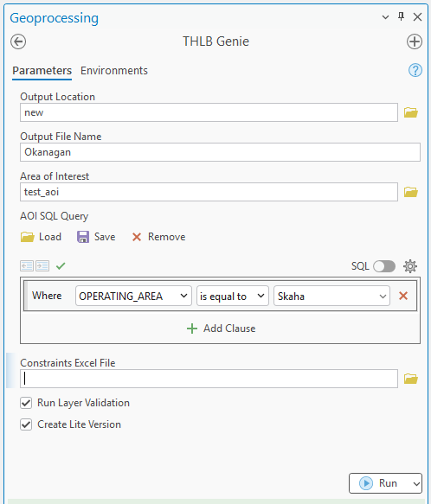431x504 pixels.
Task: Expand the Run button dropdown arrow
Action: pyautogui.click(x=416, y=483)
